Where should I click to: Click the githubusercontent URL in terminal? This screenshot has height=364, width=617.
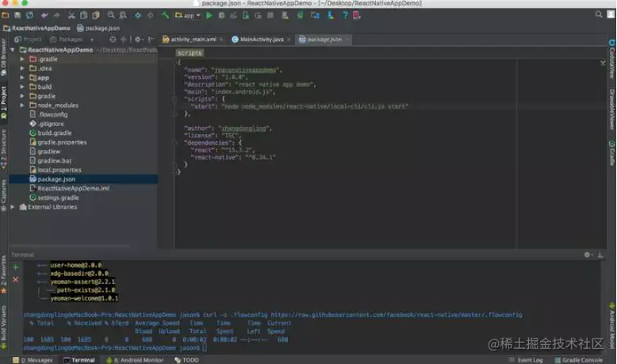(x=397, y=315)
